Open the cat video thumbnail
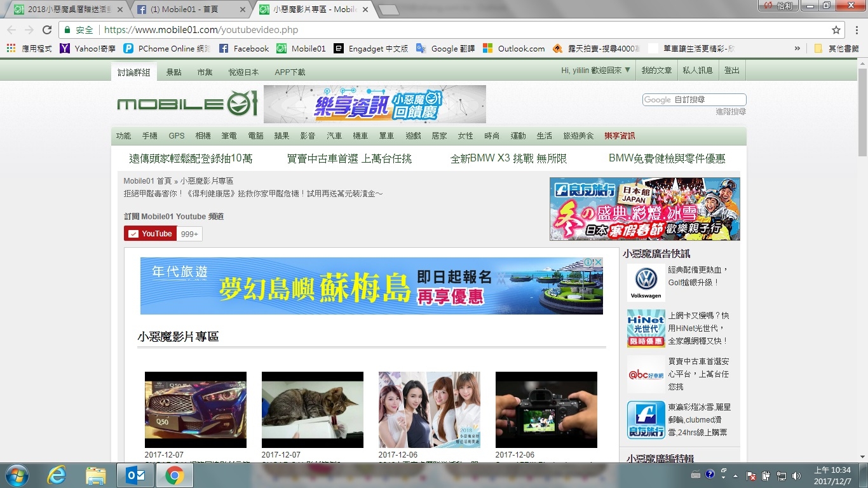 tap(313, 410)
